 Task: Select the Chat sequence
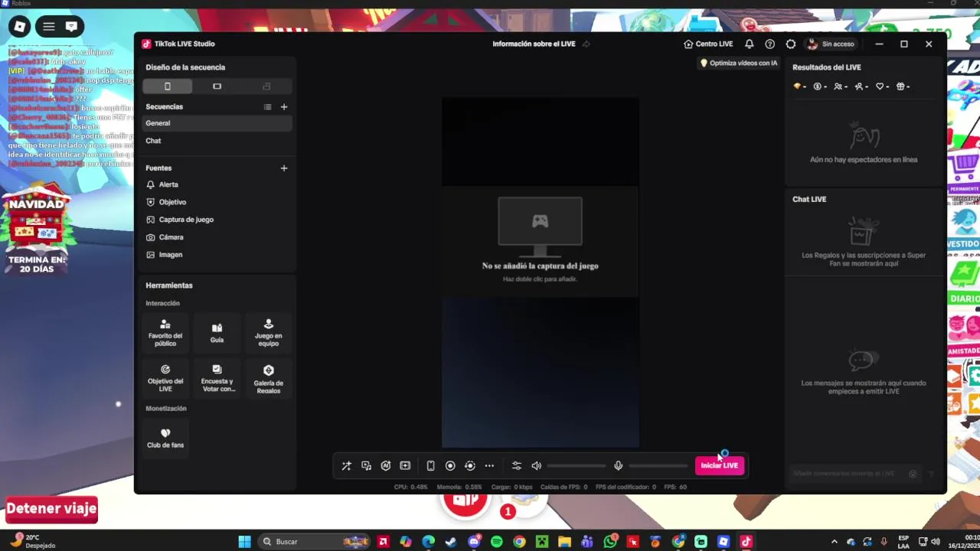point(217,141)
